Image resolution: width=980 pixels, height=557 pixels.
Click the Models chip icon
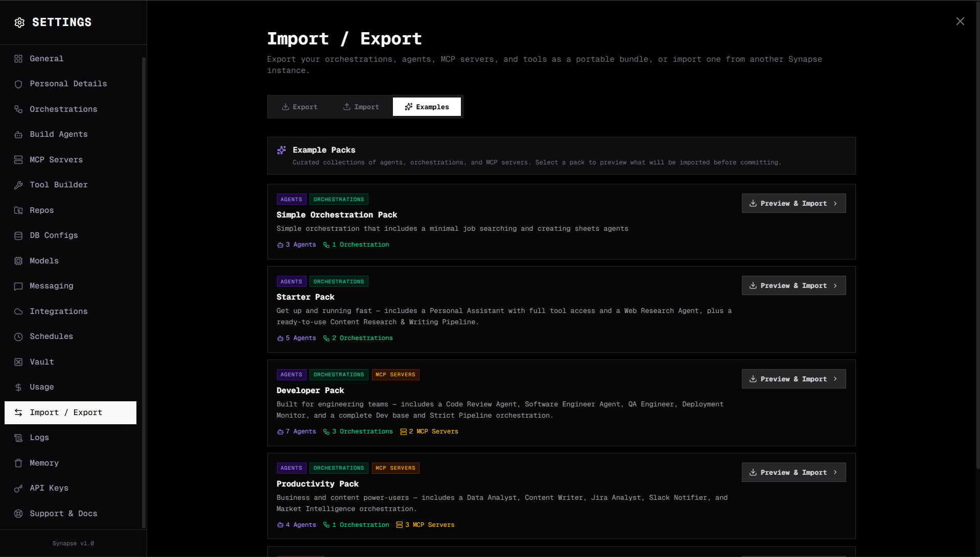18,261
